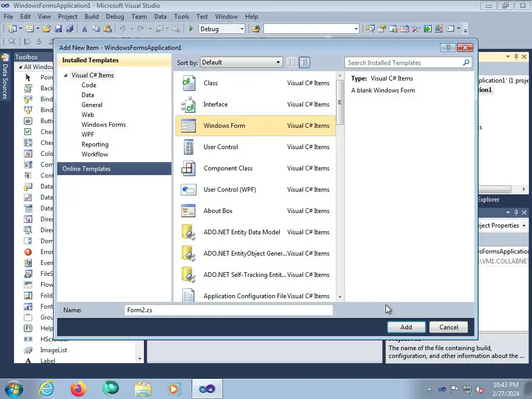Open the Properties window toolbar icon
The height and width of the screenshot is (399, 532).
click(x=382, y=29)
